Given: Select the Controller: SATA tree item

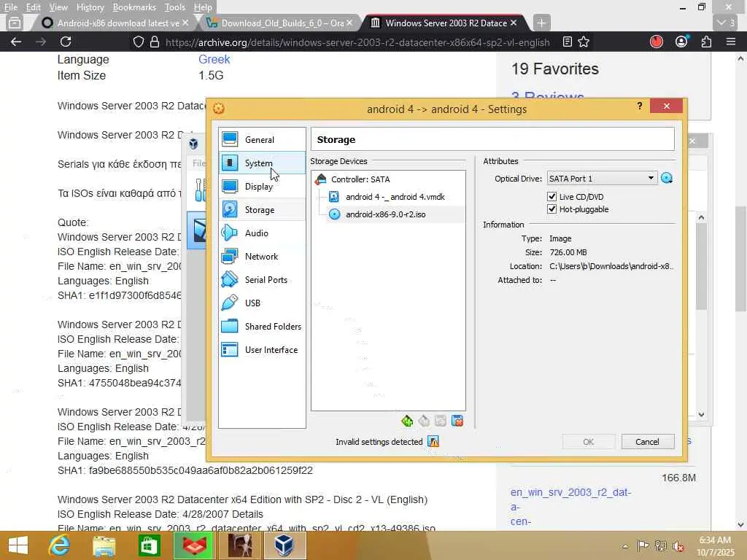Looking at the screenshot, I should click(360, 179).
